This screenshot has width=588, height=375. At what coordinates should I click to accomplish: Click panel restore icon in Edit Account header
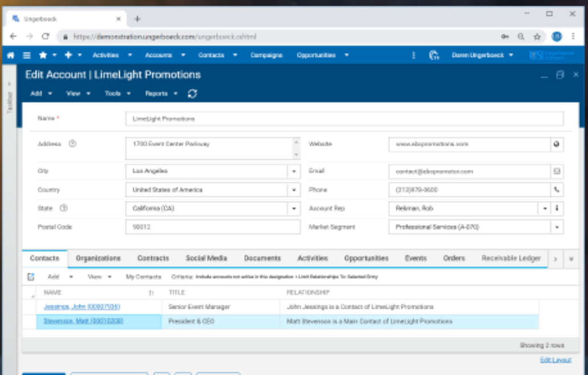click(x=560, y=75)
